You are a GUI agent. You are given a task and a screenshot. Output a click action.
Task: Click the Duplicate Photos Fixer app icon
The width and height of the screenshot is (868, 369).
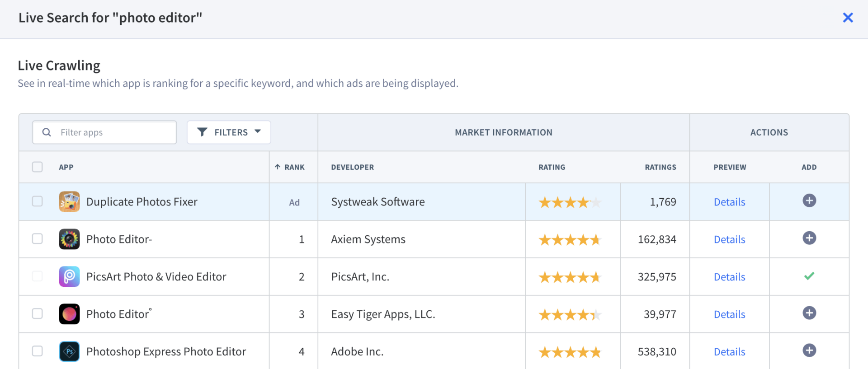69,201
